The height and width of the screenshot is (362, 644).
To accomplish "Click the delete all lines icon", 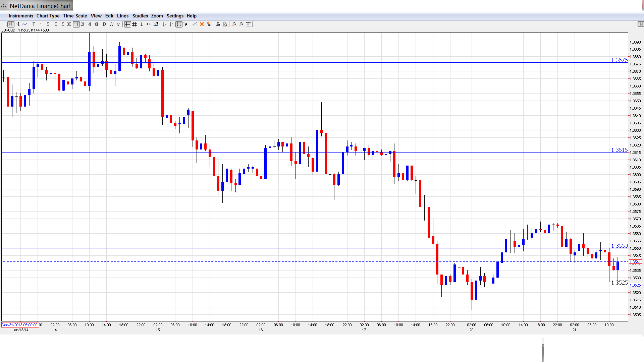I will click(209, 24).
